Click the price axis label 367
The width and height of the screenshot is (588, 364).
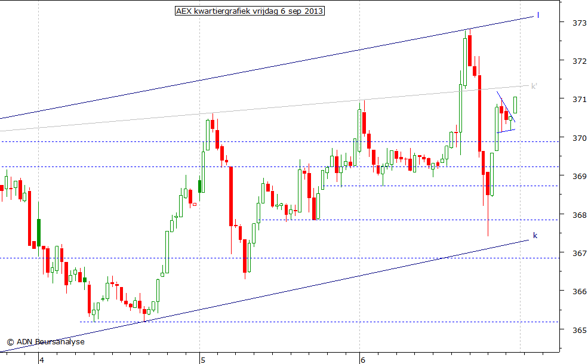pyautogui.click(x=580, y=254)
